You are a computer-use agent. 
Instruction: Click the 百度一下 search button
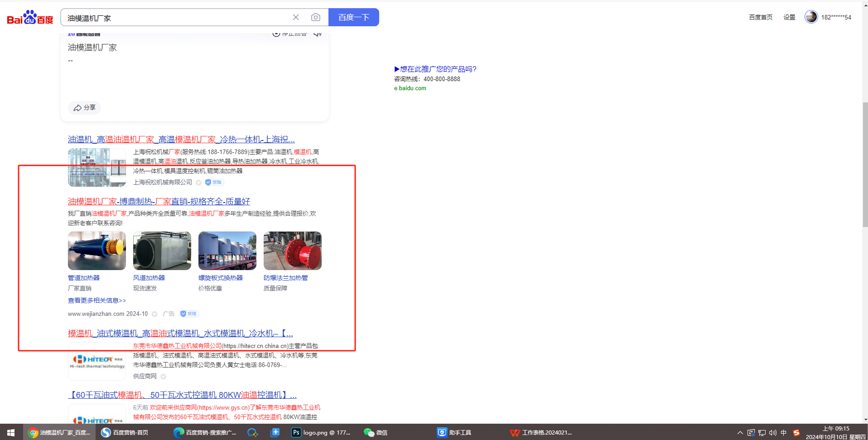(x=354, y=17)
